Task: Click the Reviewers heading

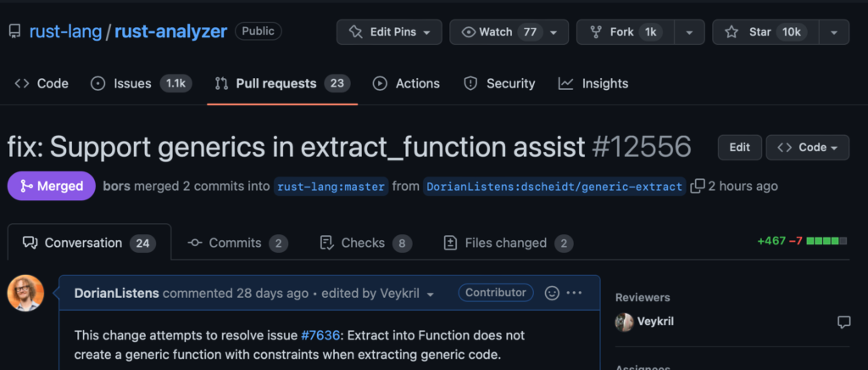Action: [643, 297]
